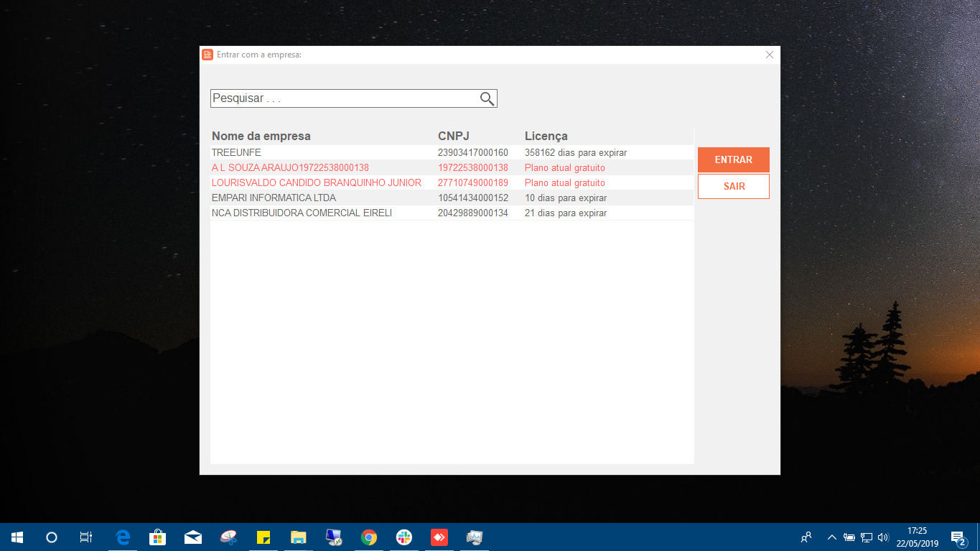Open Sticky Notes from the taskbar
The width and height of the screenshot is (980, 551).
(x=263, y=537)
